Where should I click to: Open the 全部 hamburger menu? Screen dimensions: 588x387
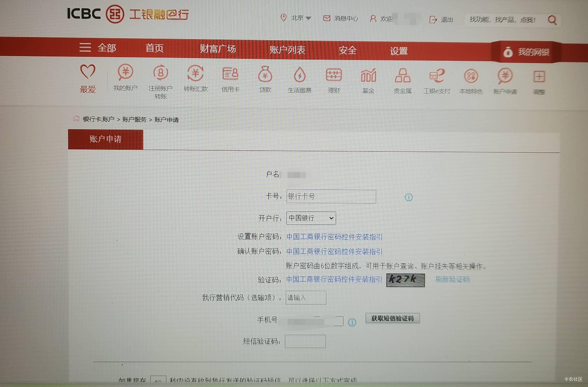click(x=98, y=48)
